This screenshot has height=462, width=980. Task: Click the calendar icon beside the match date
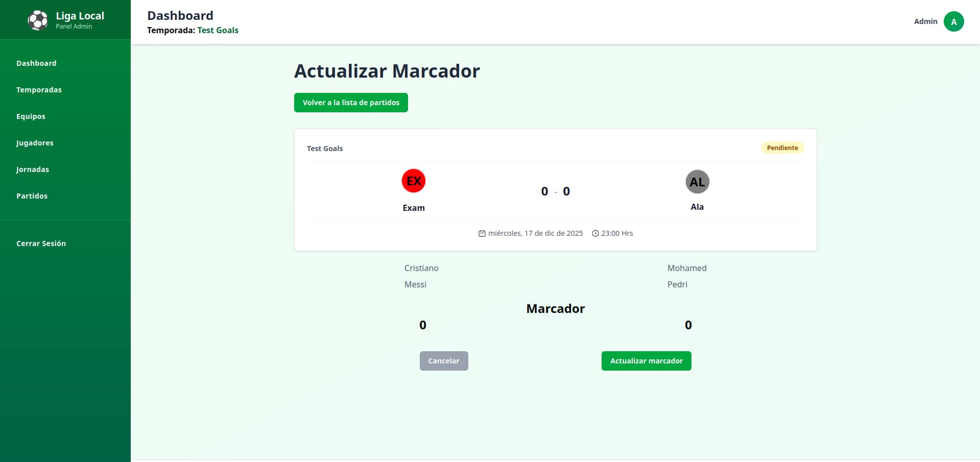[x=482, y=233]
